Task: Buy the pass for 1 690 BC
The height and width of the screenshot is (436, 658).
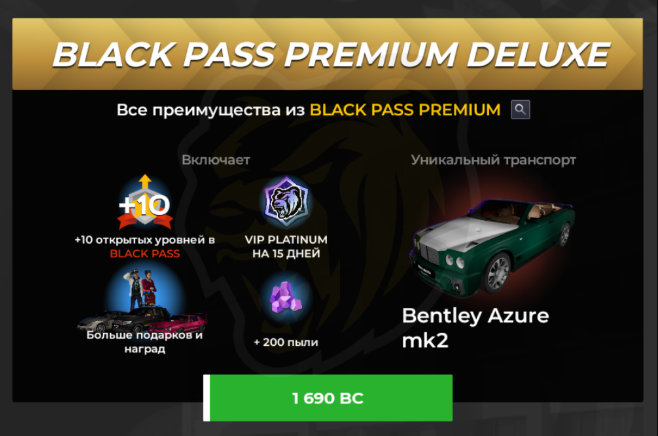Action: 328,398
